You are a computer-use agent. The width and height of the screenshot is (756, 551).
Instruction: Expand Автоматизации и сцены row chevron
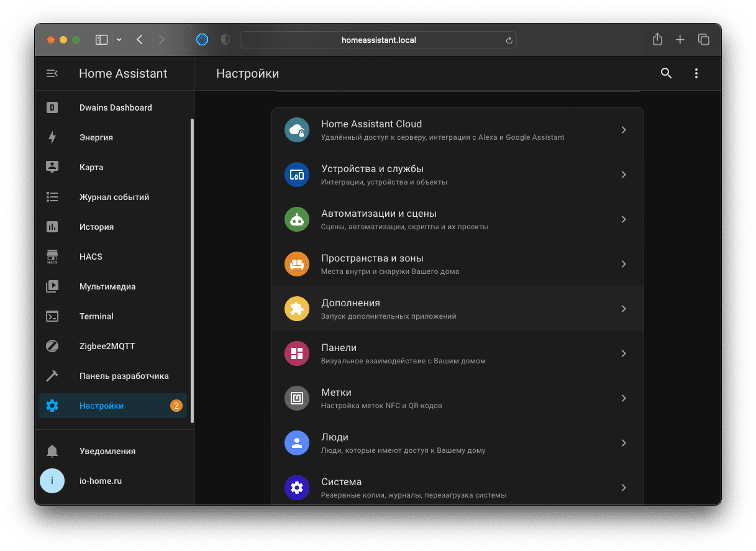point(624,219)
